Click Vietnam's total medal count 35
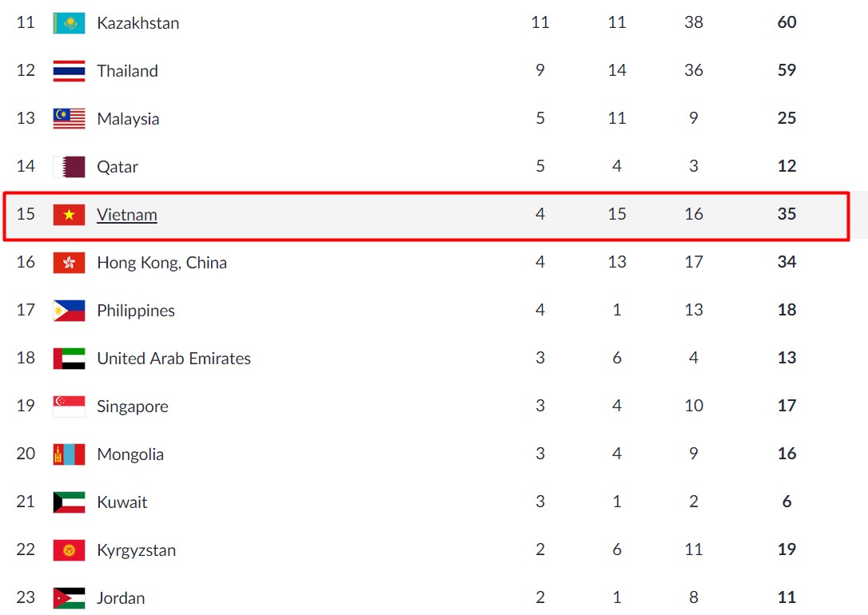Screen dimensions: 868x615 786,214
